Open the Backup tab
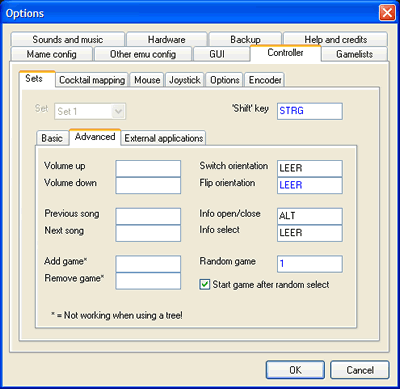400x389 pixels. 245,40
